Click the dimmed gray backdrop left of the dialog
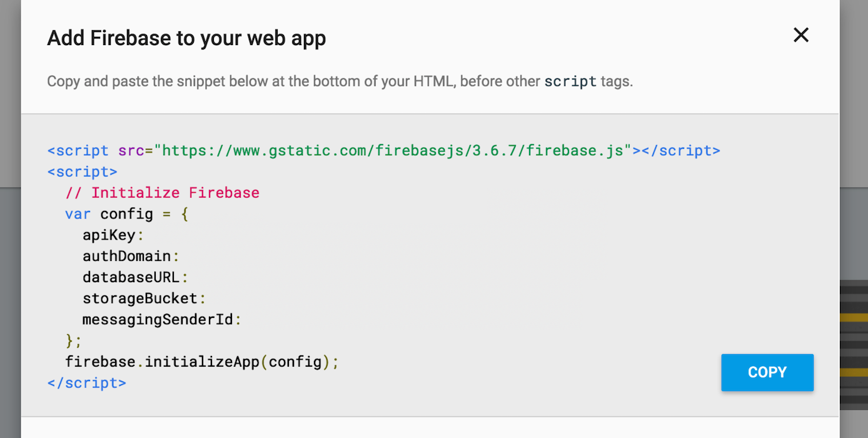The height and width of the screenshot is (438, 868). coord(10,282)
